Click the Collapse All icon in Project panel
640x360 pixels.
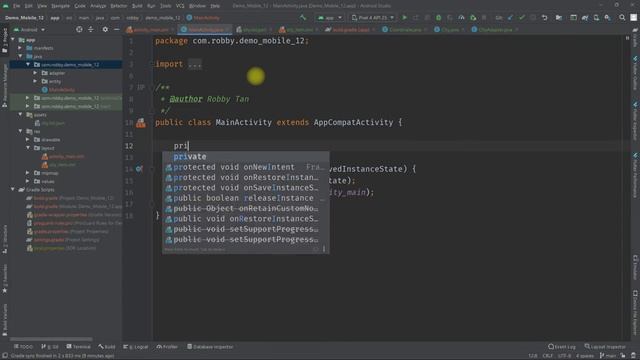coord(91,29)
